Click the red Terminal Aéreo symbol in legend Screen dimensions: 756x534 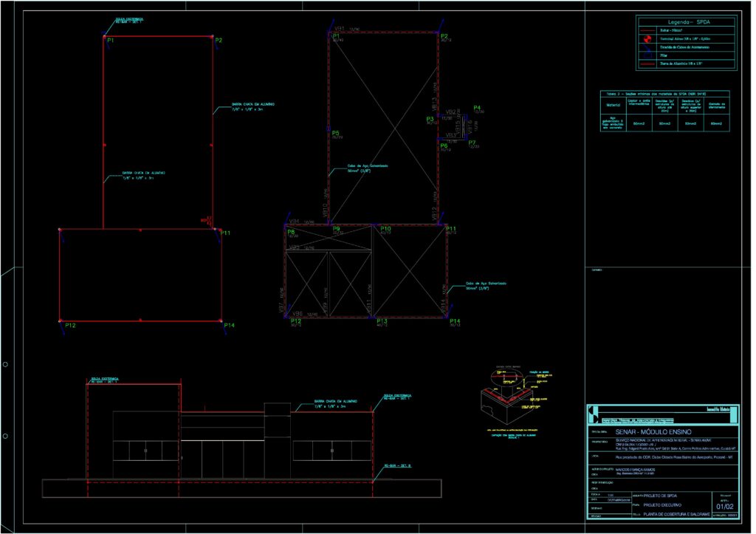pyautogui.click(x=647, y=39)
